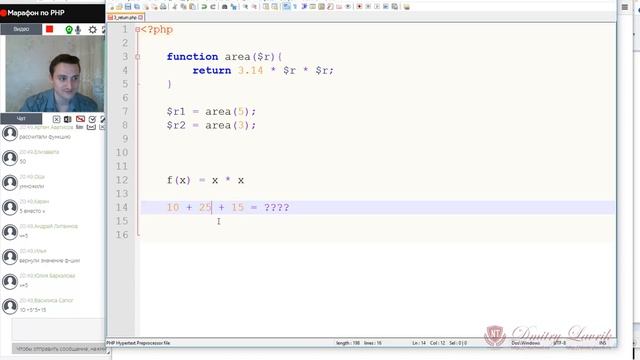Save the current file with the floppy icon
Image resolution: width=640 pixels, height=360 pixels.
pos(128,7)
